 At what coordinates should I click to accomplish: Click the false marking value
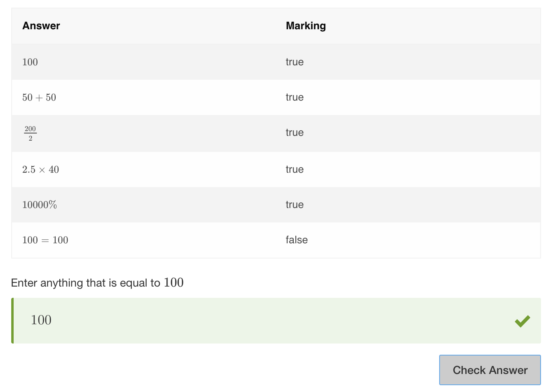tap(297, 240)
